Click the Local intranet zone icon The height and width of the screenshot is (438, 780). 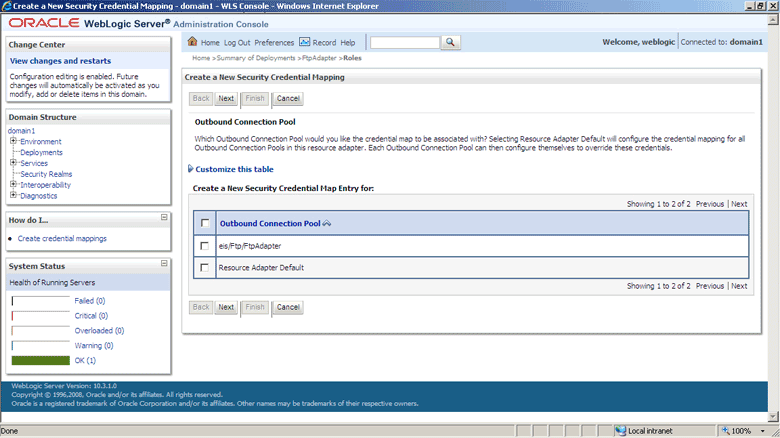click(620, 431)
